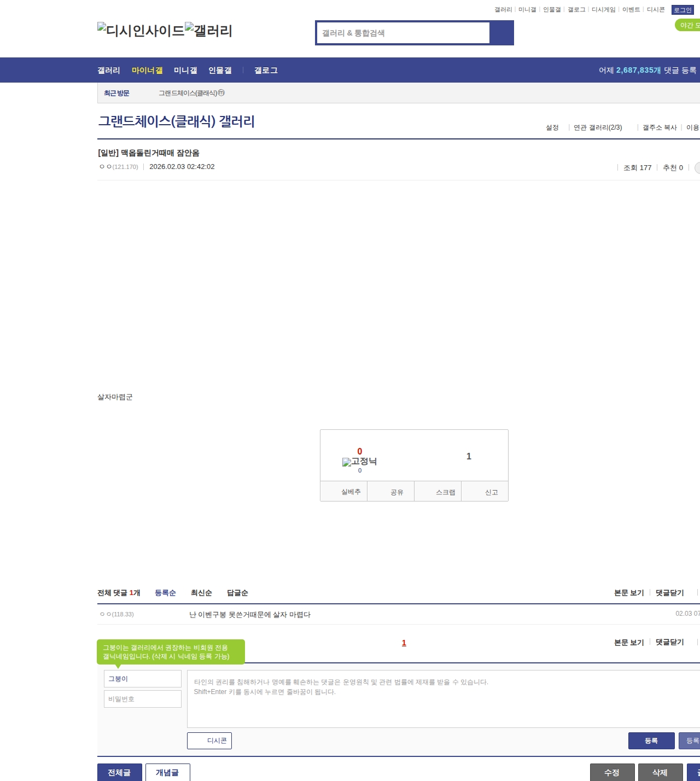This screenshot has height=781, width=700.
Task: Open the 디시콘 emoticon picker
Action: coord(209,741)
